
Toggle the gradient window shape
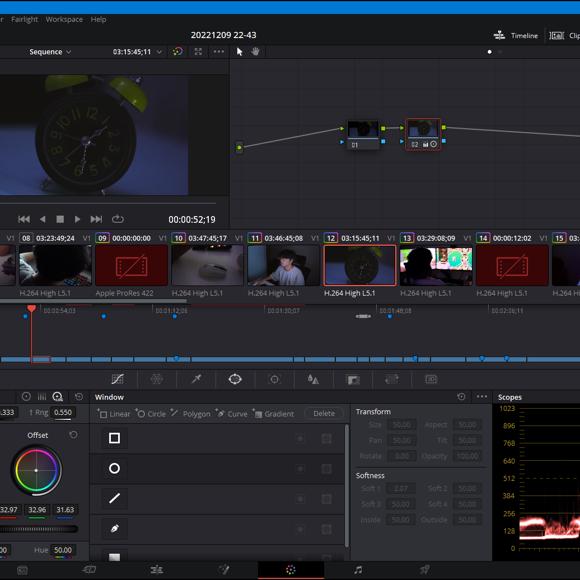[114, 557]
